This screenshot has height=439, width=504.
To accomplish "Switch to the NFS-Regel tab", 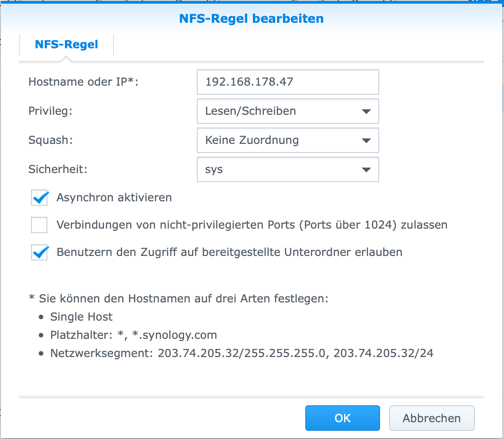I will [67, 45].
